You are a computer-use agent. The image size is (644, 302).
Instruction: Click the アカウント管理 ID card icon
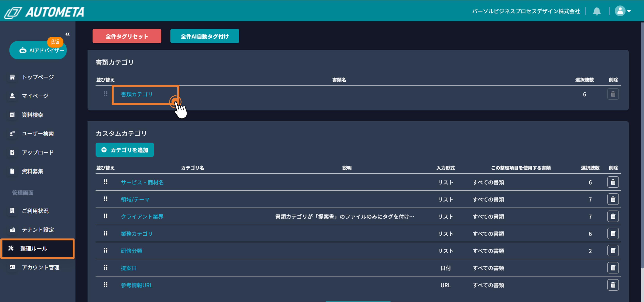12,267
